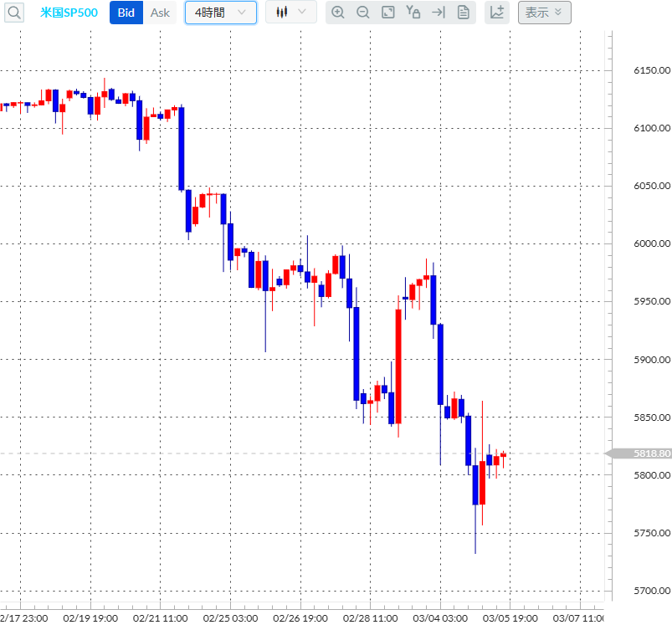The width and height of the screenshot is (672, 625).
Task: Expand chart to full size
Action: click(x=387, y=13)
